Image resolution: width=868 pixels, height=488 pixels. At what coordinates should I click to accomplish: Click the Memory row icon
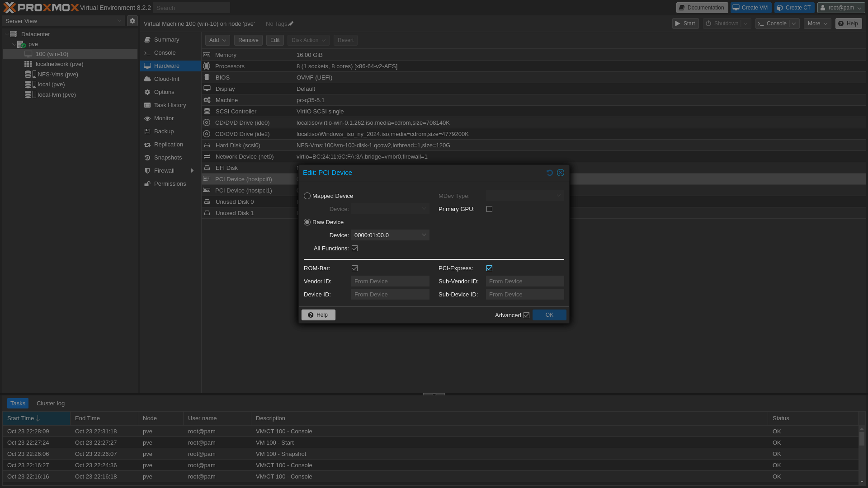point(207,55)
